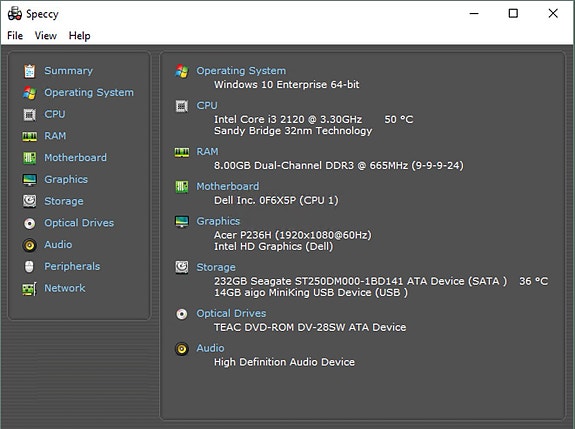Click the RAM stick icon in sidebar

(x=30, y=136)
